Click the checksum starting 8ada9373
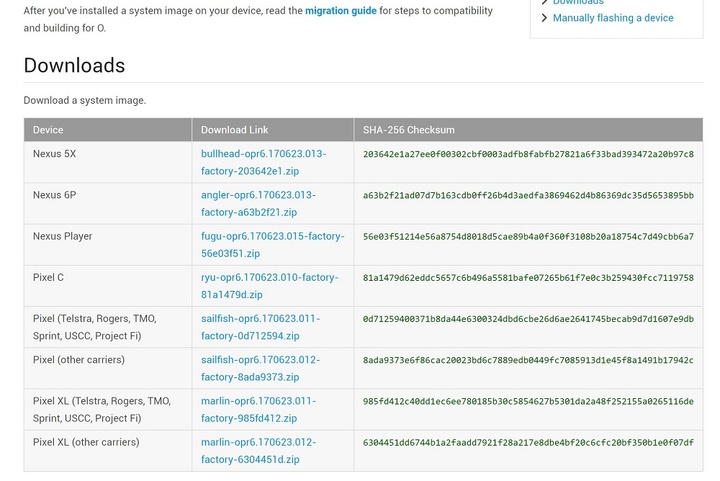720x481 pixels. click(528, 360)
